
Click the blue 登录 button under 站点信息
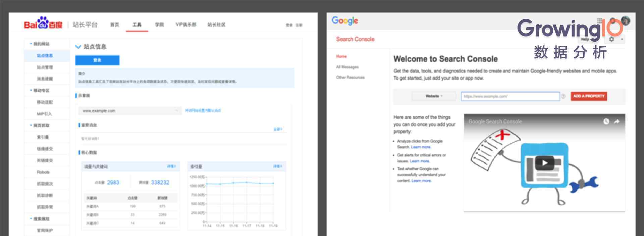(97, 60)
